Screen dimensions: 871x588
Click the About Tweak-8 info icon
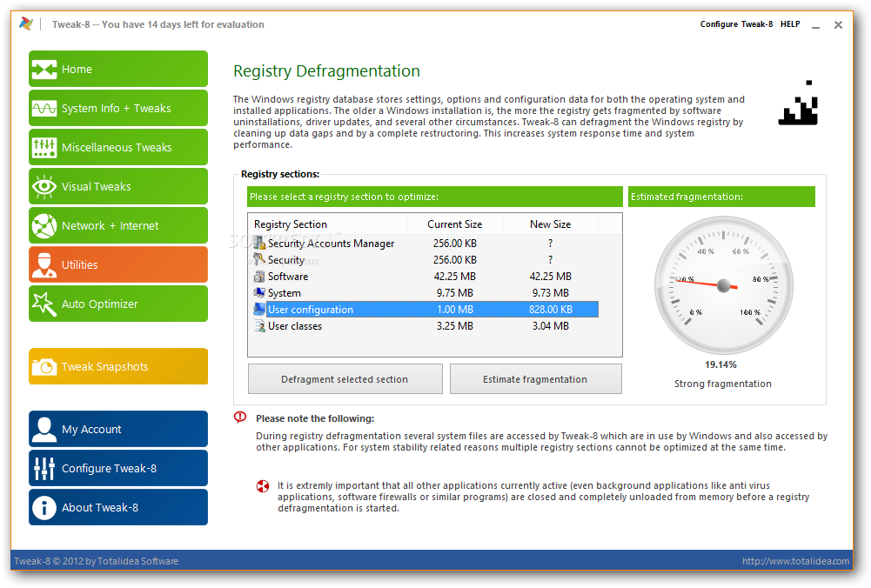coord(44,507)
